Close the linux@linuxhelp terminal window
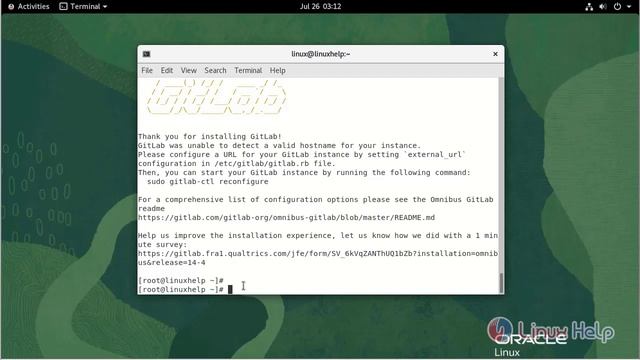This screenshot has width=640, height=360. (x=495, y=54)
